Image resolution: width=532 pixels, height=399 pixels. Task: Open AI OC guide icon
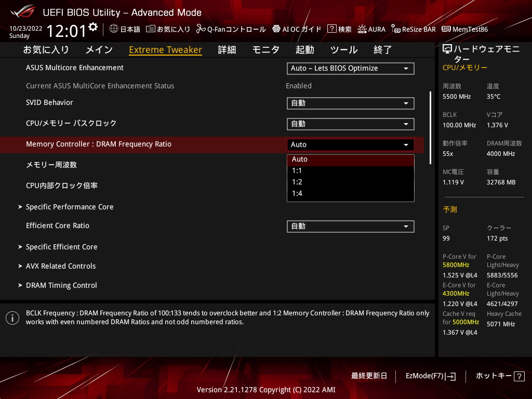pyautogui.click(x=276, y=29)
